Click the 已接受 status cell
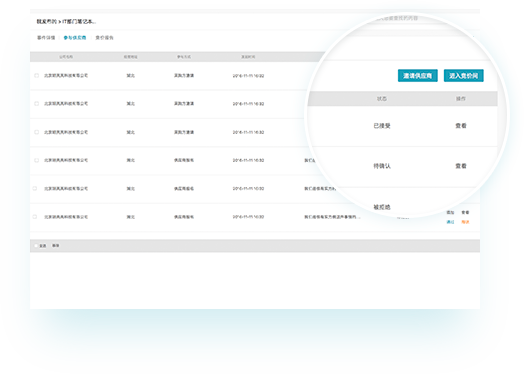The image size is (524, 374). (x=382, y=126)
